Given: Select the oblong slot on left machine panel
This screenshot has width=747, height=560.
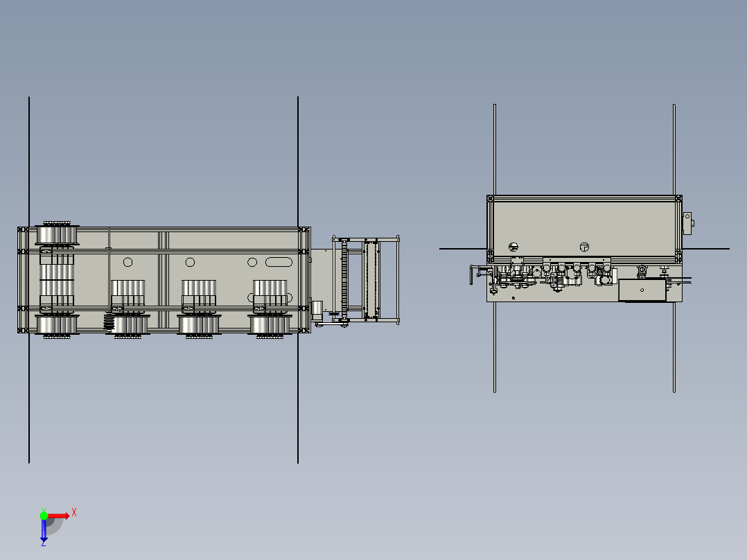Looking at the screenshot, I should click(x=279, y=262).
